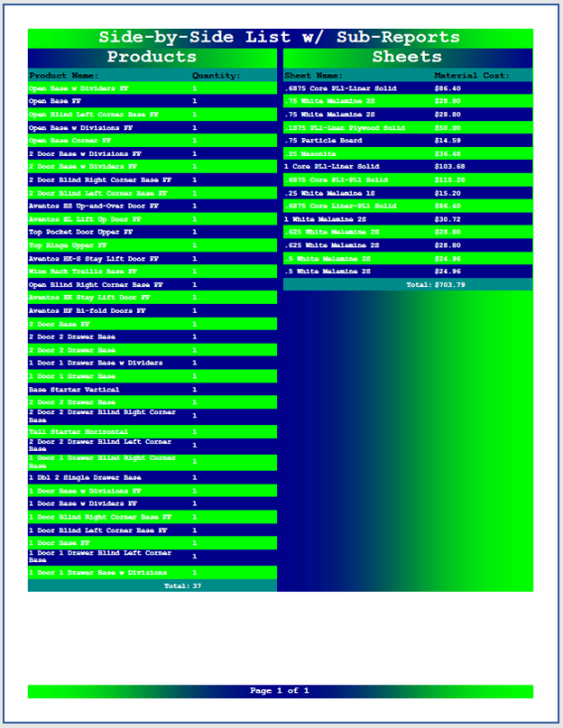Viewport: 563px width, 728px height.
Task: Click the 'Open Base FF' product row
Action: click(x=152, y=101)
